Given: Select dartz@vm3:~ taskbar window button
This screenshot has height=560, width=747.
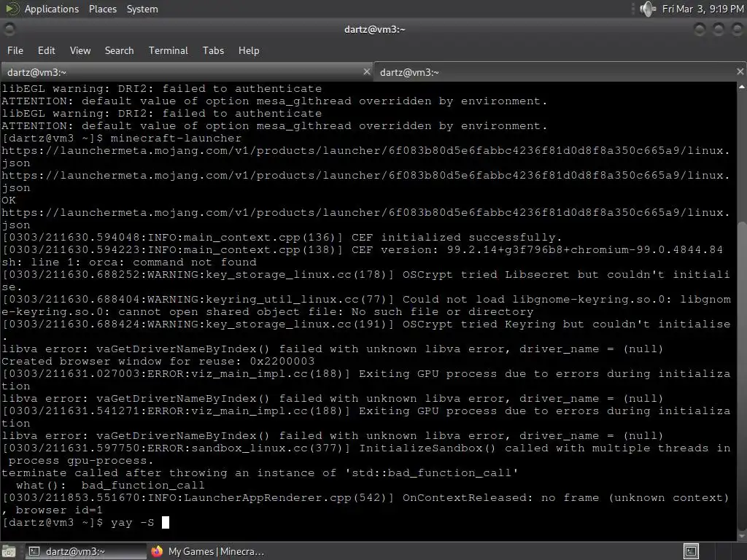Looking at the screenshot, I should click(x=85, y=551).
